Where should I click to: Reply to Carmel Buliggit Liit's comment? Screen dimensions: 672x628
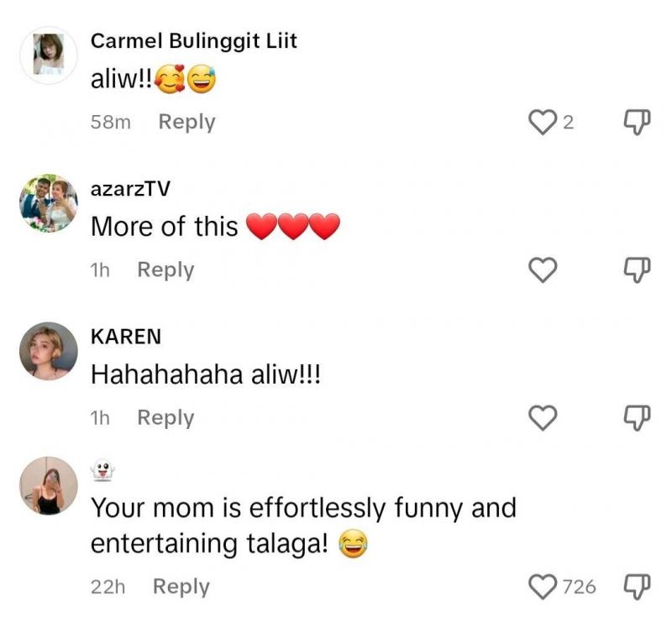coord(186,122)
